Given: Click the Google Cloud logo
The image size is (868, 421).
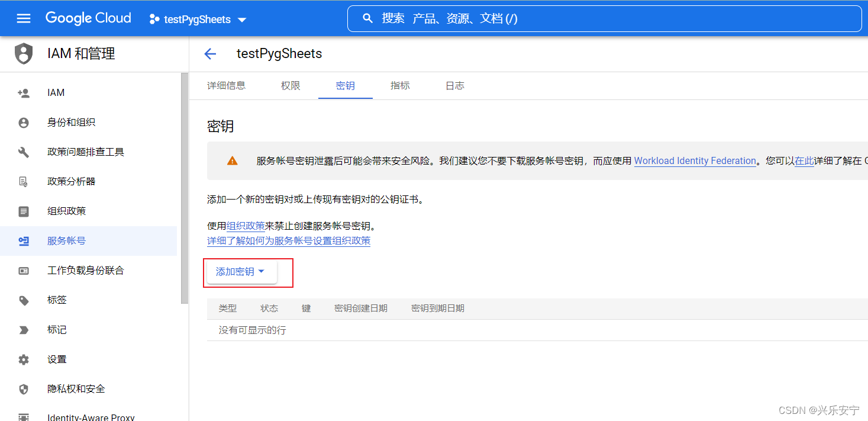Looking at the screenshot, I should [x=88, y=18].
